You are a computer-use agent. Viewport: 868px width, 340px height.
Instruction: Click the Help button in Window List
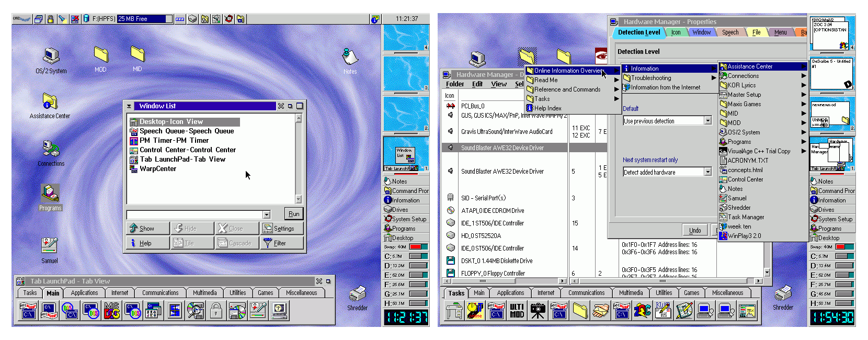click(x=147, y=243)
